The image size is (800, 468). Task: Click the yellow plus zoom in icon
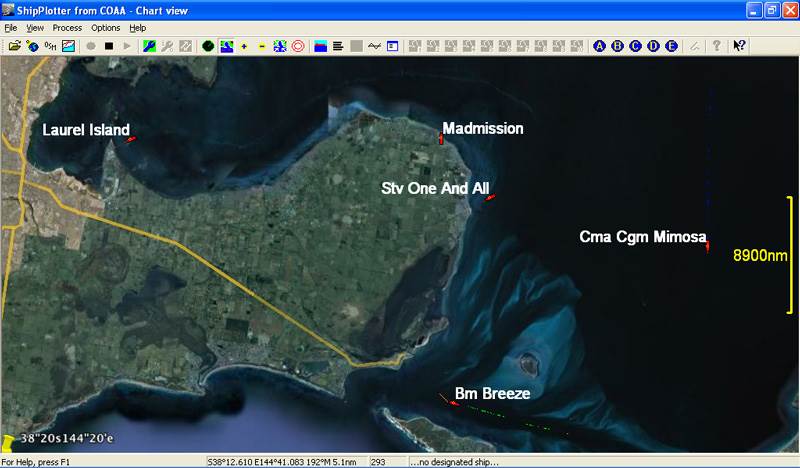click(244, 46)
